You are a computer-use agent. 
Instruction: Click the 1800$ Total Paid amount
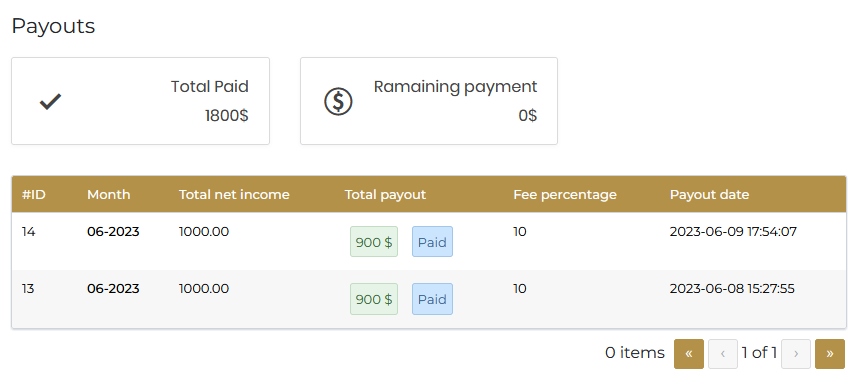[227, 116]
